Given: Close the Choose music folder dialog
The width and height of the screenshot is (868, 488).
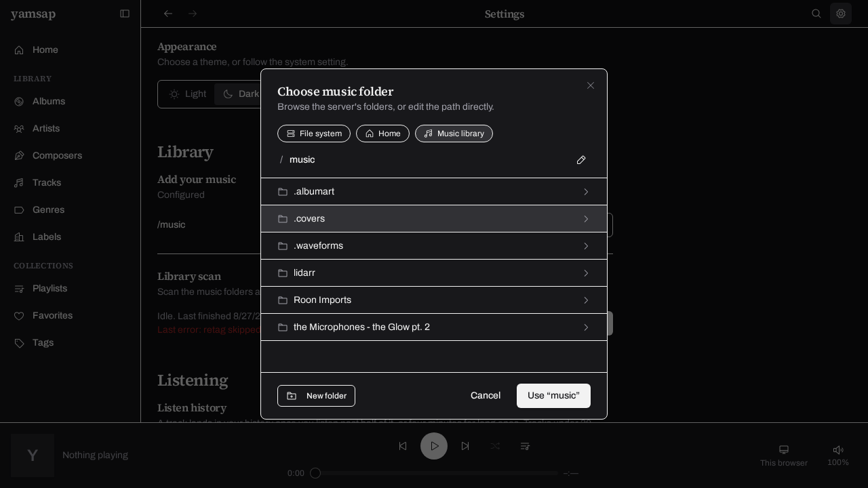Looking at the screenshot, I should pos(591,85).
